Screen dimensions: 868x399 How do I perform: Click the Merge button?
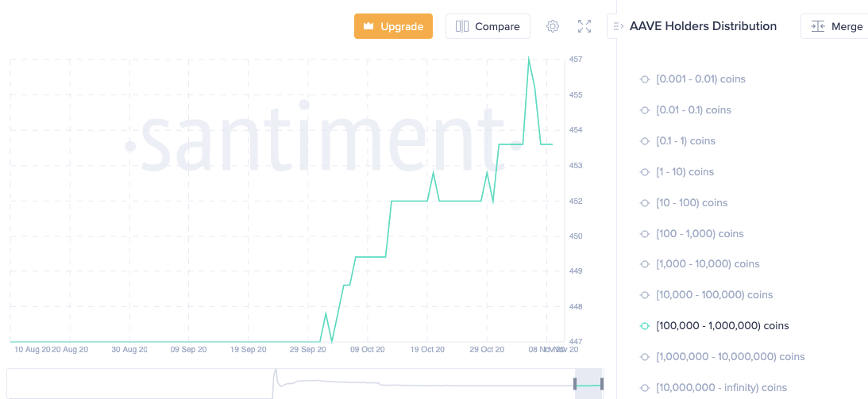click(836, 26)
